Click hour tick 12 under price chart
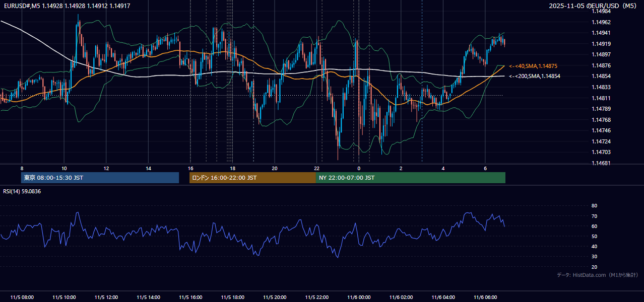The width and height of the screenshot is (644, 302). pos(106,168)
